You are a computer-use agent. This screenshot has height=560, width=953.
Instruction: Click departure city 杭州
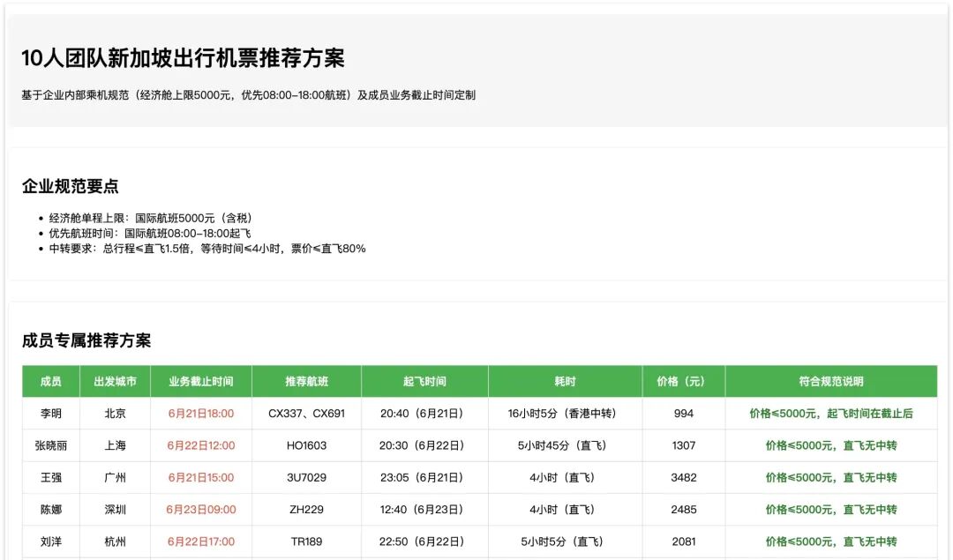click(115, 541)
